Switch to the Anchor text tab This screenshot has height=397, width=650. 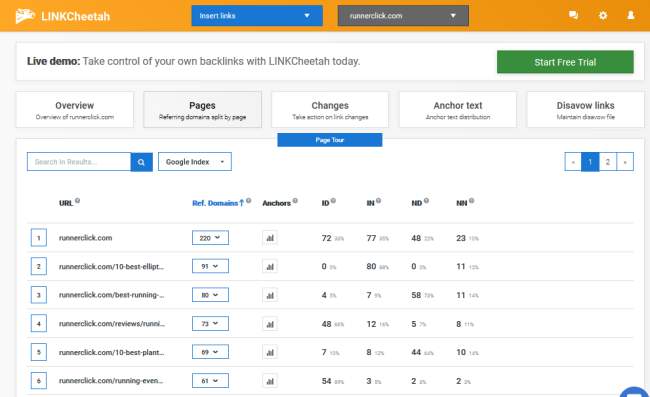coord(458,110)
